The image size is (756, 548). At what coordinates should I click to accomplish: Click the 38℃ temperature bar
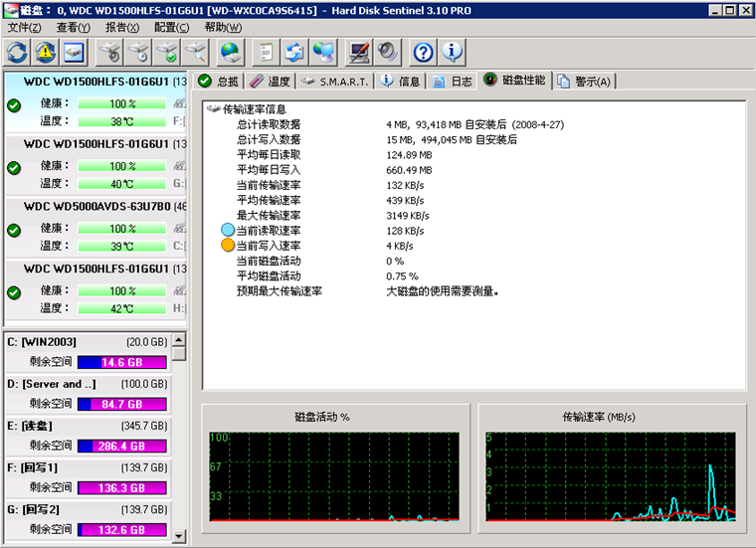tap(122, 121)
